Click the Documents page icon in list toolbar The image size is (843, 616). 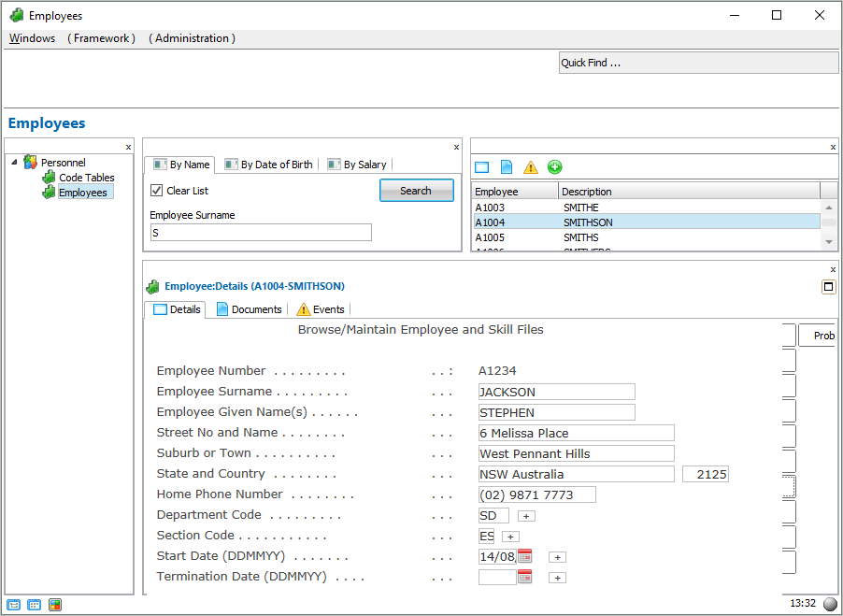[506, 167]
